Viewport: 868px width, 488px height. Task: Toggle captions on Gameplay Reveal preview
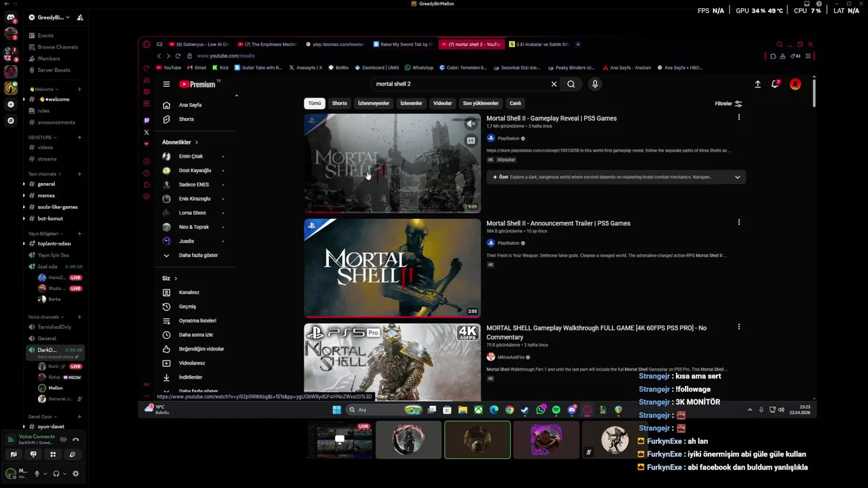pyautogui.click(x=471, y=140)
